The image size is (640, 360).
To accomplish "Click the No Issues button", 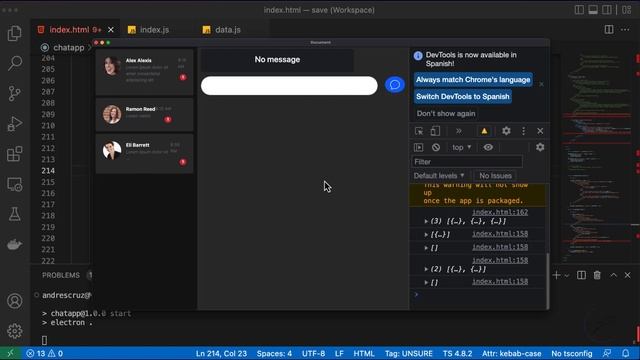I will pos(496,176).
